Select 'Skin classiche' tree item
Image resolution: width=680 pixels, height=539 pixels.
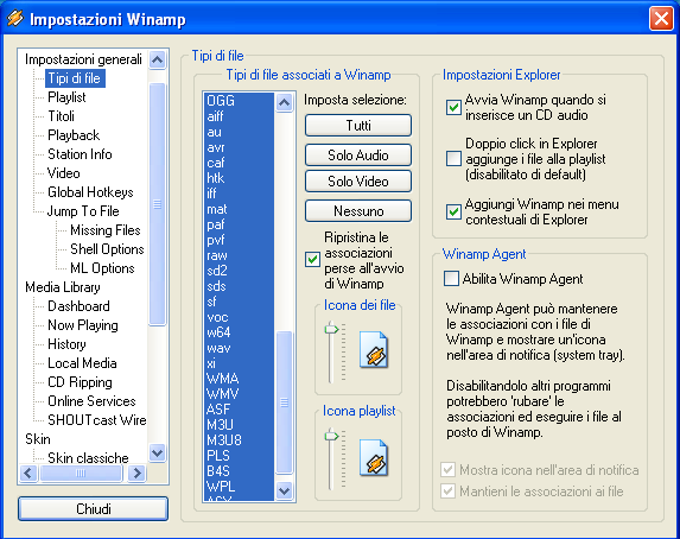coord(88,458)
